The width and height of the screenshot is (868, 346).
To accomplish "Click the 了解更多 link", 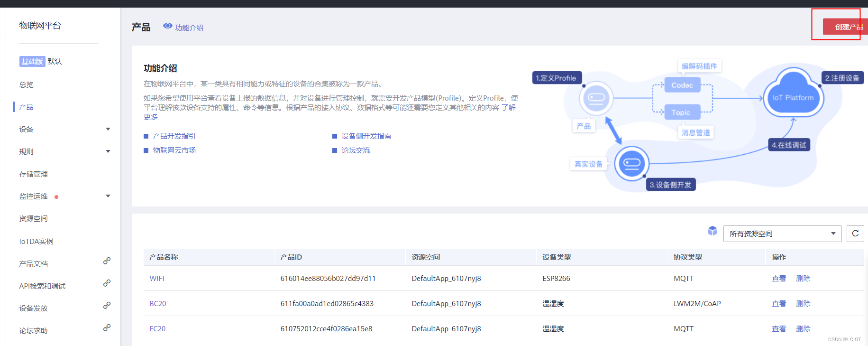I will (x=509, y=107).
